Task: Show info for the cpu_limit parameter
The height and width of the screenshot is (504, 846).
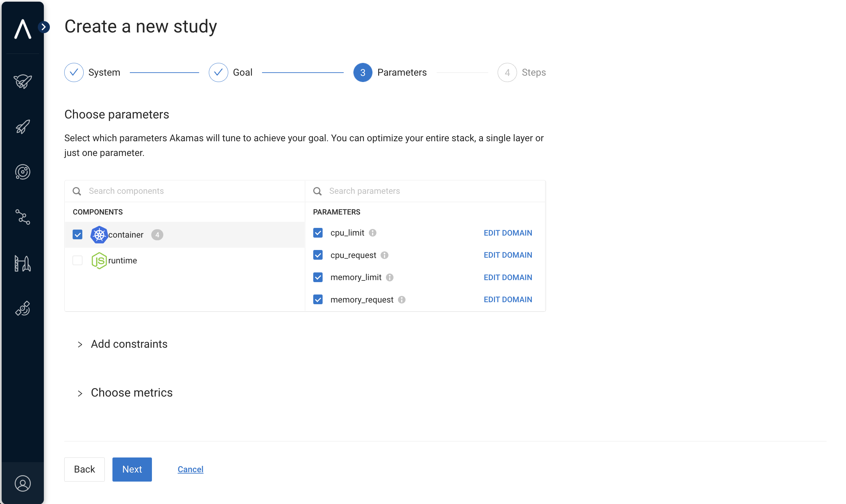Action: click(372, 233)
